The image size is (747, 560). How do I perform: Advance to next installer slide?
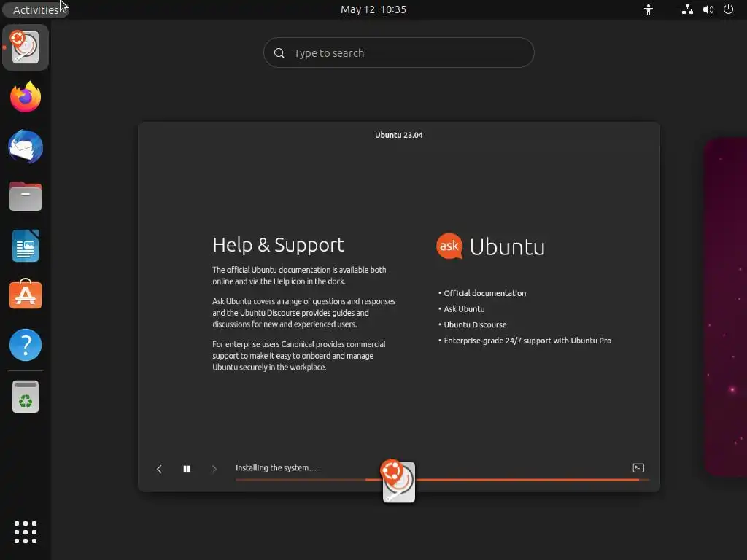tap(214, 469)
